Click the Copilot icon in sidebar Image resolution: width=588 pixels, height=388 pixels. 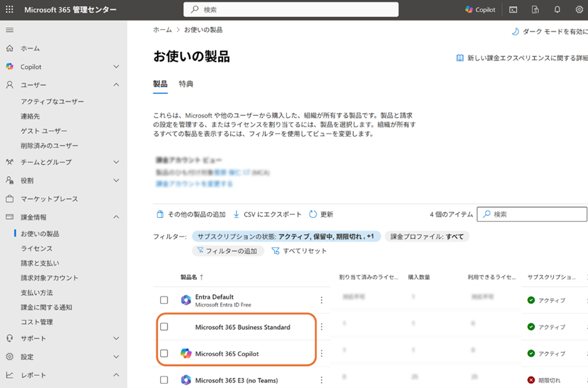tap(10, 67)
